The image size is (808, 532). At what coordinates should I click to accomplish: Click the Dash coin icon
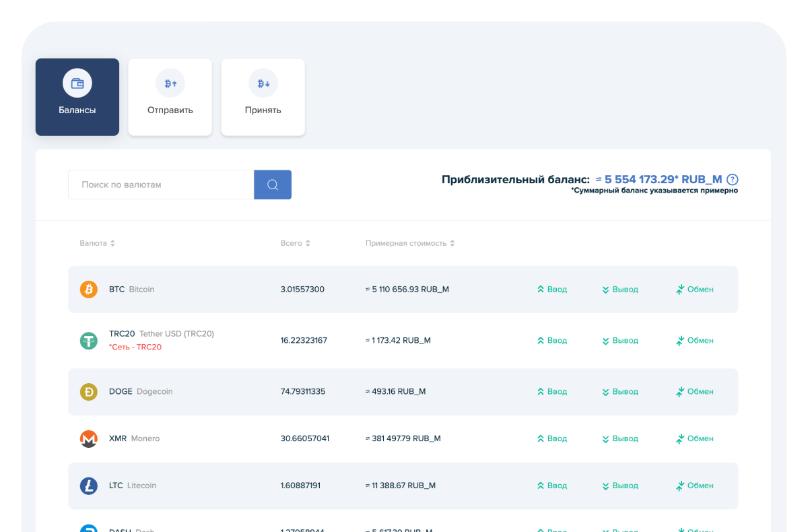click(88, 529)
